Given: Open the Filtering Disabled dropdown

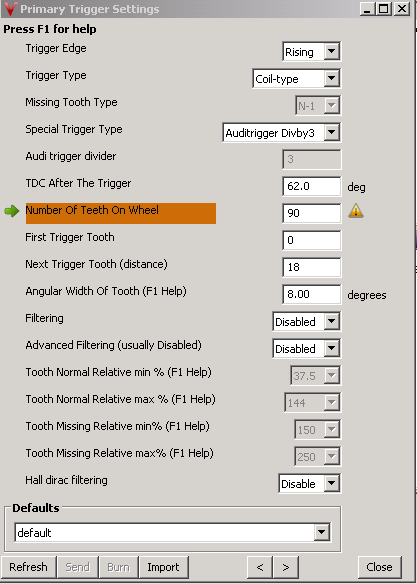Looking at the screenshot, I should 306,321.
